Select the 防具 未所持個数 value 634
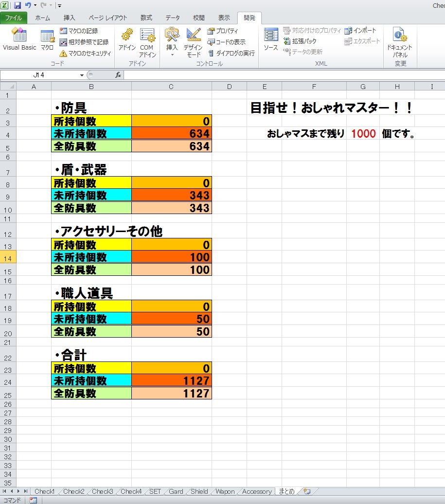The image size is (445, 504). tap(172, 133)
